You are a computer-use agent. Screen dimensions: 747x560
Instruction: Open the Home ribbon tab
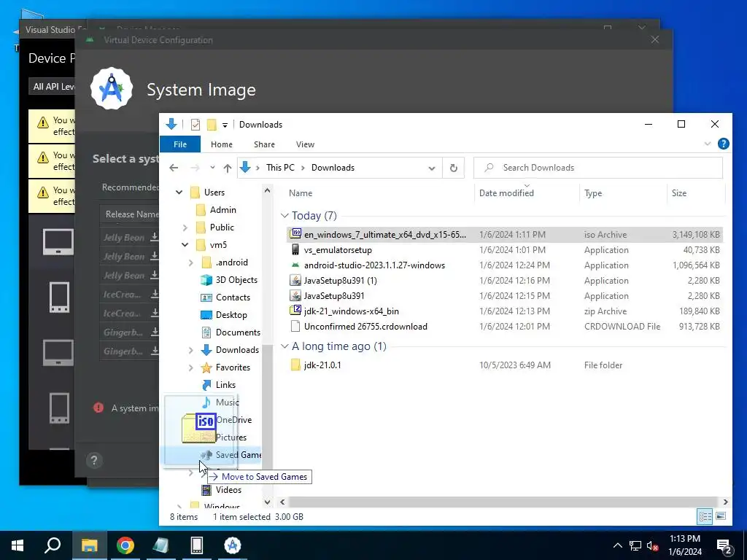[222, 144]
